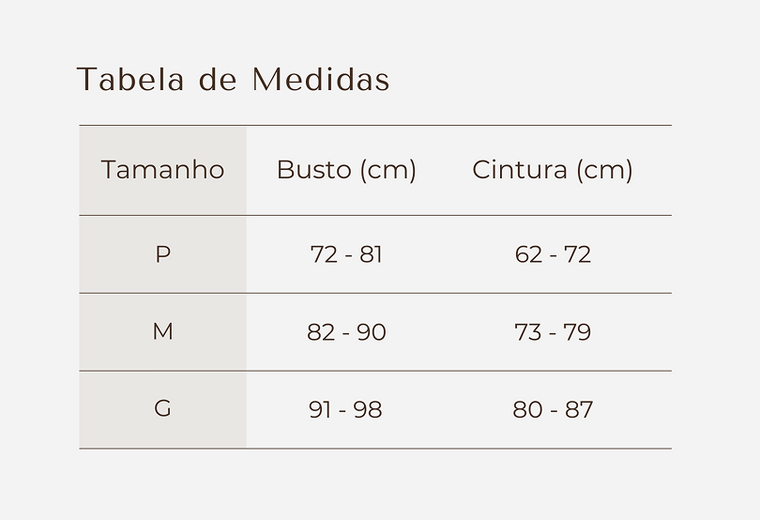
Task: Click the "80 - 87" waist measurement cell
Action: click(553, 409)
